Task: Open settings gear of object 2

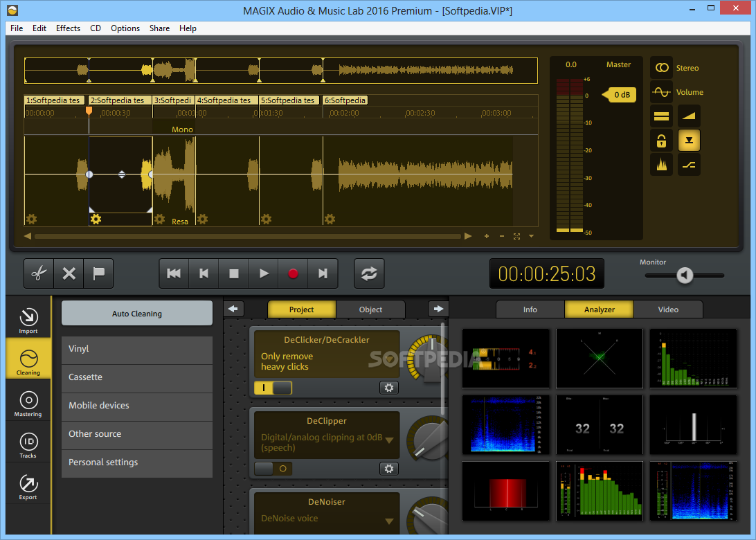Action: tap(96, 219)
